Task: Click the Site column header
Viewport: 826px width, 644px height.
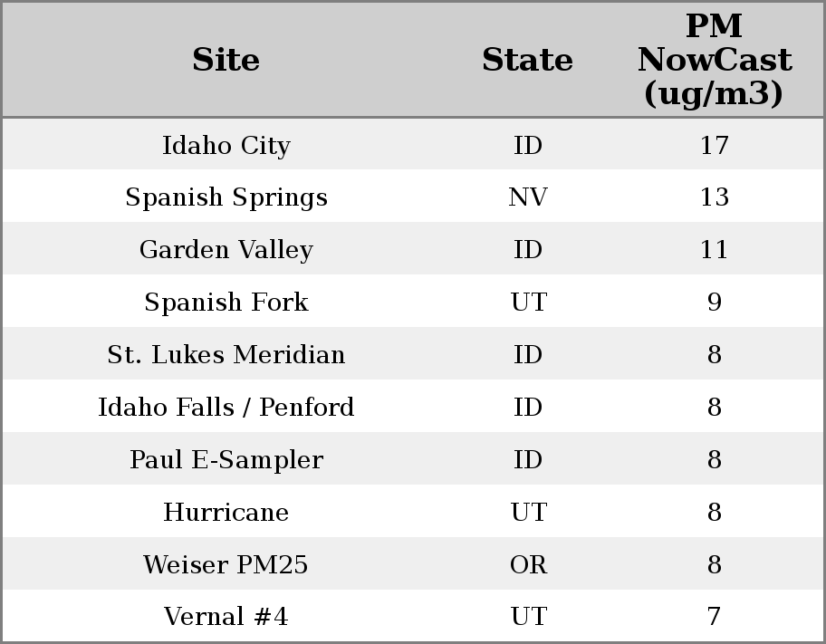Action: 226,60
